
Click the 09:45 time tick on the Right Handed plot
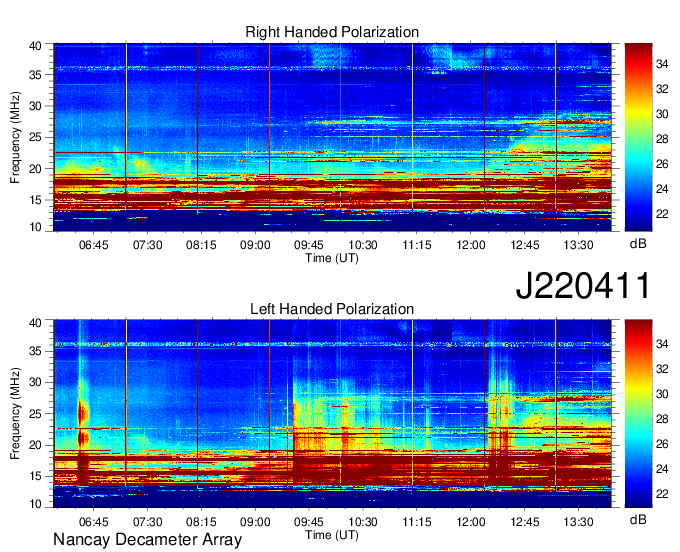(x=309, y=245)
